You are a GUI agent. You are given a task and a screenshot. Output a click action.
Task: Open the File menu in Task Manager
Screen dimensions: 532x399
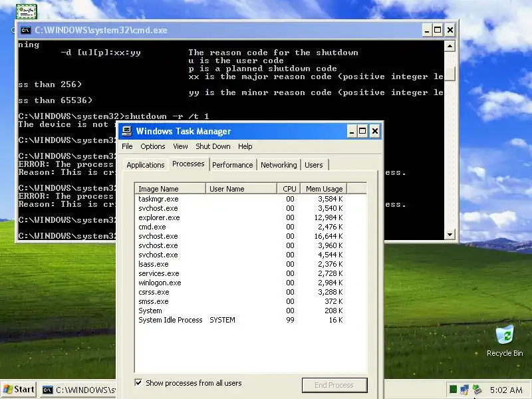[x=127, y=146]
